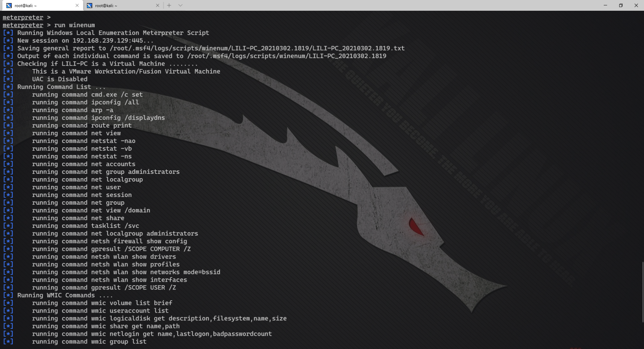Click 'wmic logicaldisk get description,filesystem,name,size' line

pyautogui.click(x=159, y=318)
